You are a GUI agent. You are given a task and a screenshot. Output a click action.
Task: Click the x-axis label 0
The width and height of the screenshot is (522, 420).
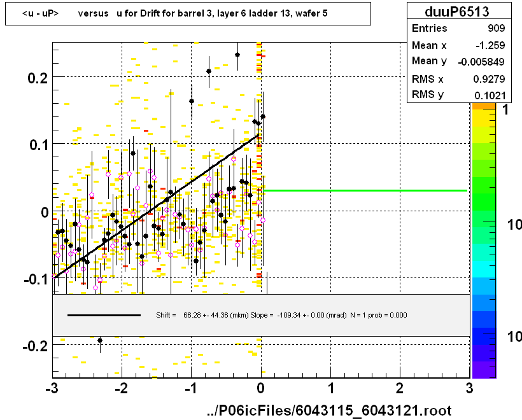coord(261,388)
